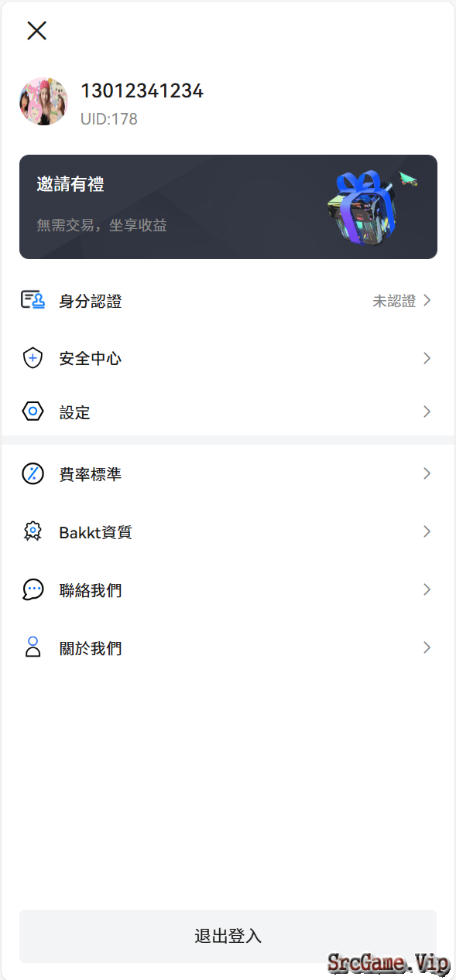Open the 邀請有禮 invitation banner
456x980 pixels.
pos(228,207)
